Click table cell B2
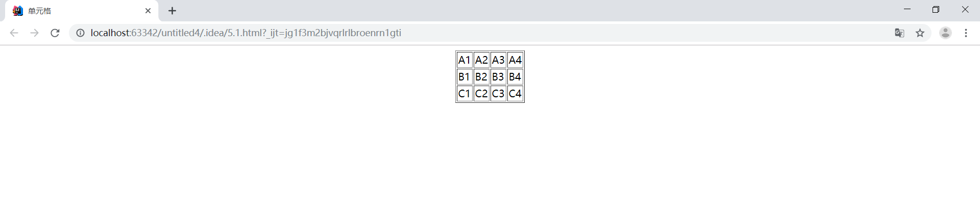 481,77
